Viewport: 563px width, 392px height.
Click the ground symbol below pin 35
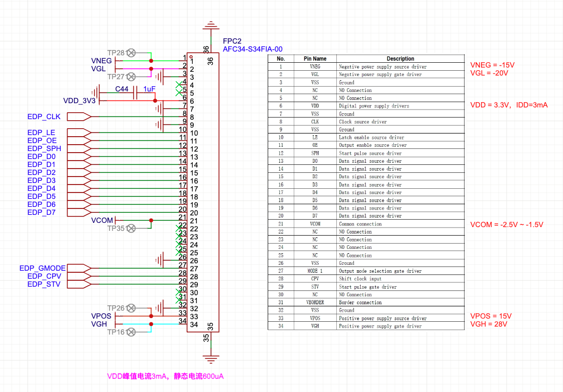(x=211, y=359)
